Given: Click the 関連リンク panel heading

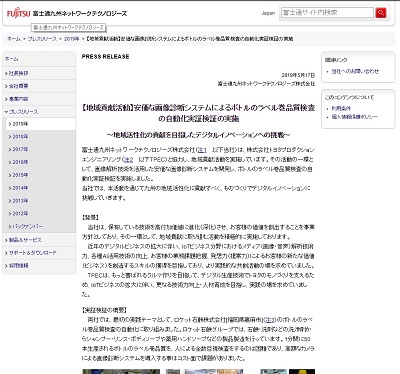Looking at the screenshot, I should 336,60.
